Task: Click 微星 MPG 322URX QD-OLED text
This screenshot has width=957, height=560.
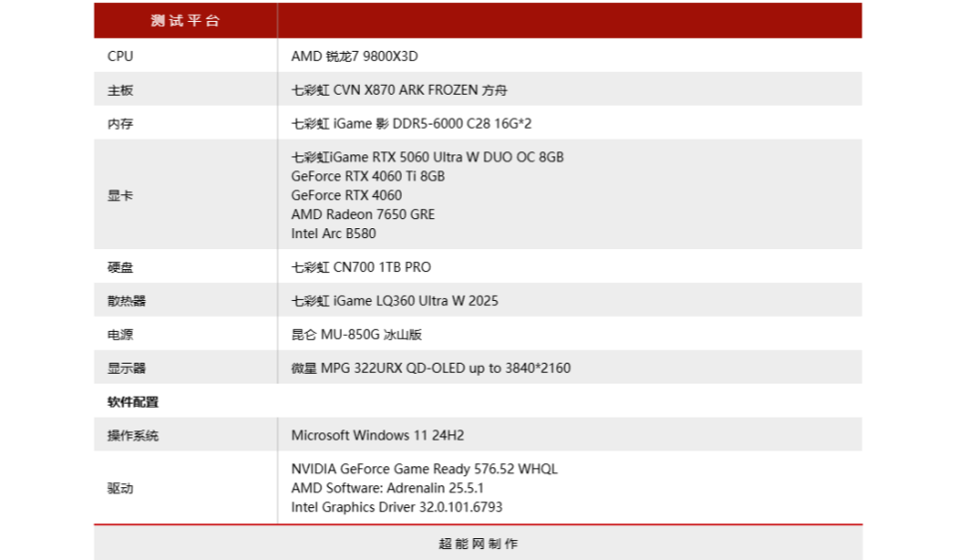Action: click(x=379, y=368)
